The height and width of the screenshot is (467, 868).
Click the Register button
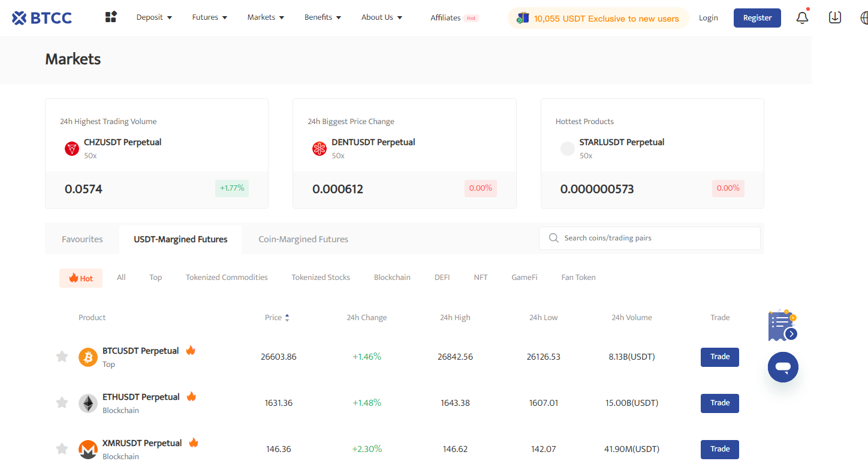coord(757,18)
